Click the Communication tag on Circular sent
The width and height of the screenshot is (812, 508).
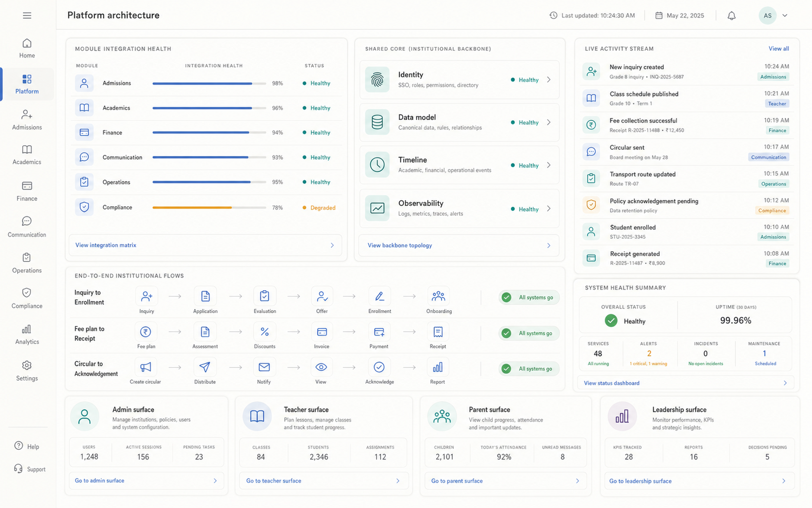coord(768,157)
